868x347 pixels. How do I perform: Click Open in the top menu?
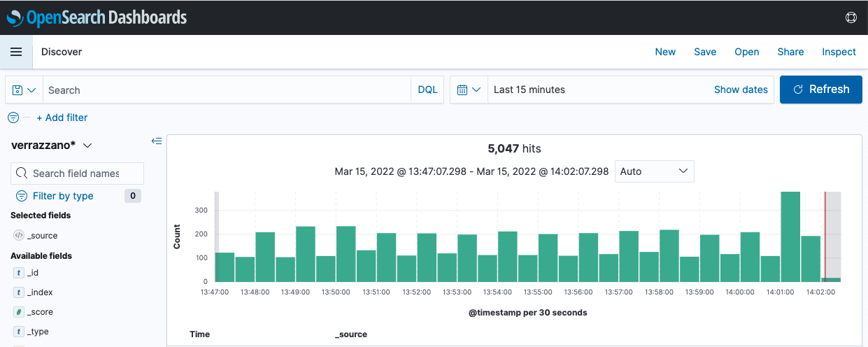tap(747, 52)
